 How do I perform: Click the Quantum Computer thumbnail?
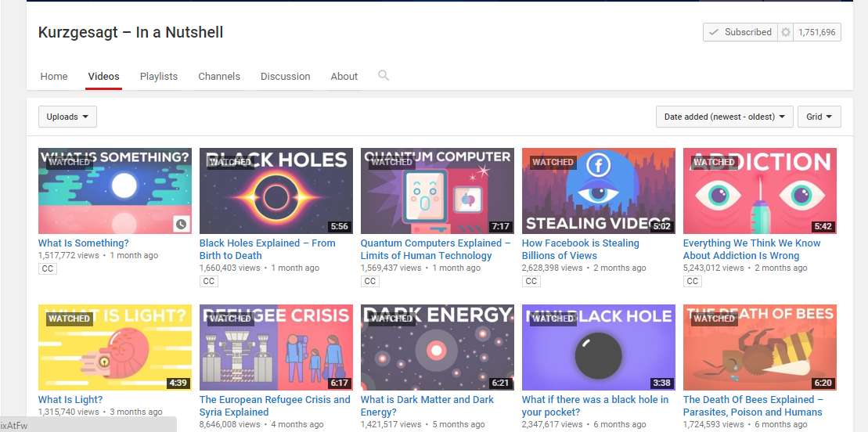(x=438, y=190)
